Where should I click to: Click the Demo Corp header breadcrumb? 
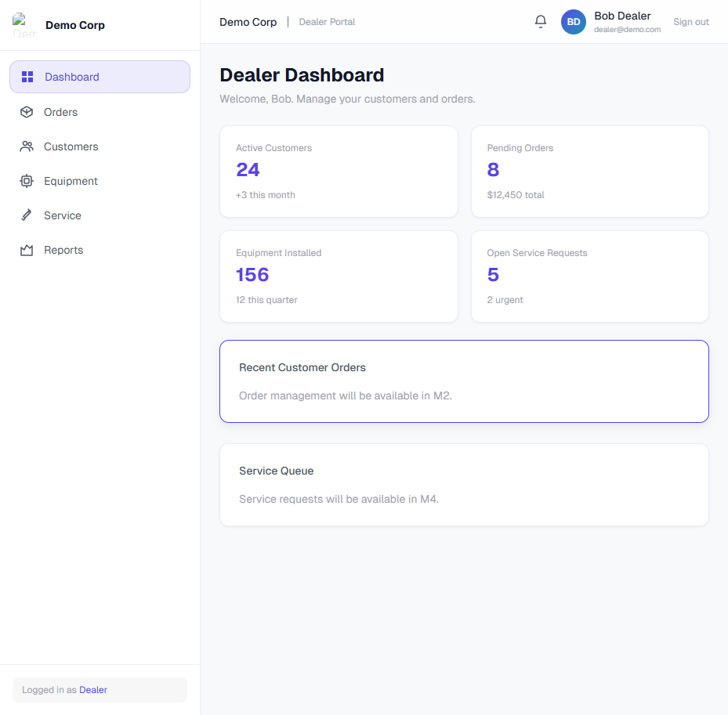tap(248, 22)
